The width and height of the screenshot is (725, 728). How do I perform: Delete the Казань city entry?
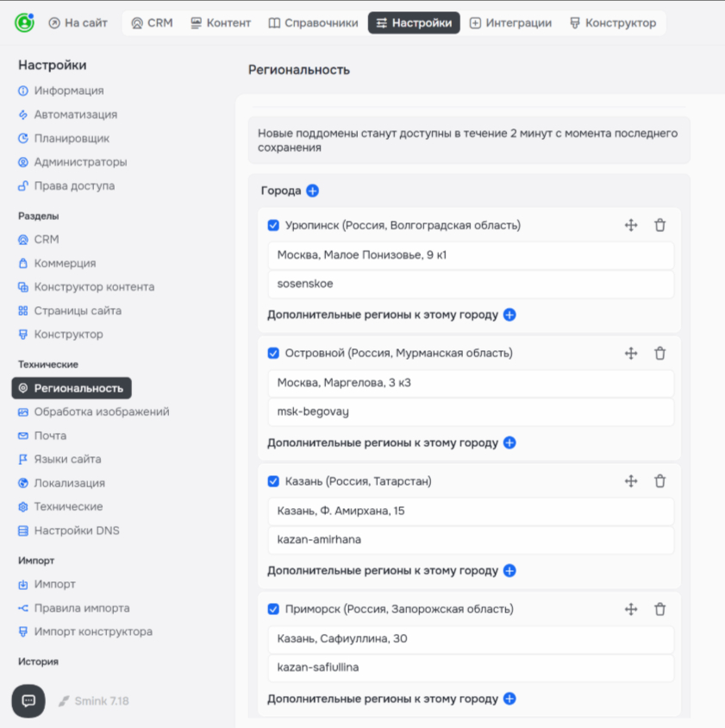point(659,481)
